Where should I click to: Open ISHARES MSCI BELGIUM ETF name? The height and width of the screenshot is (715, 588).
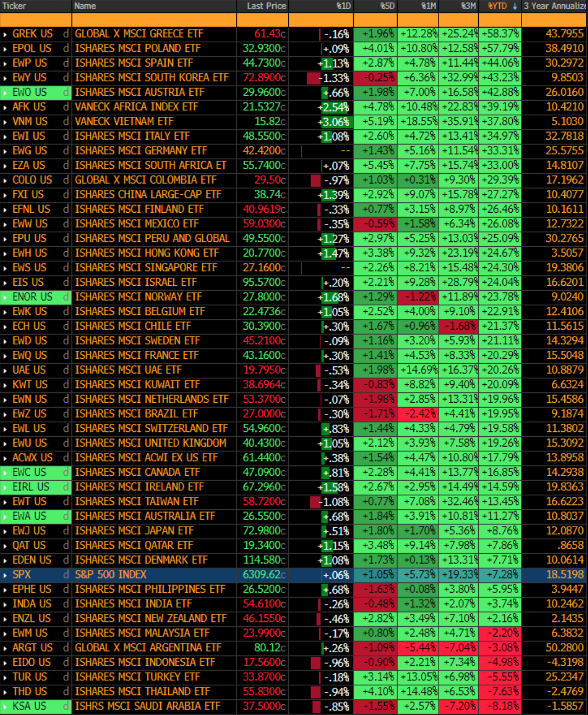140,312
